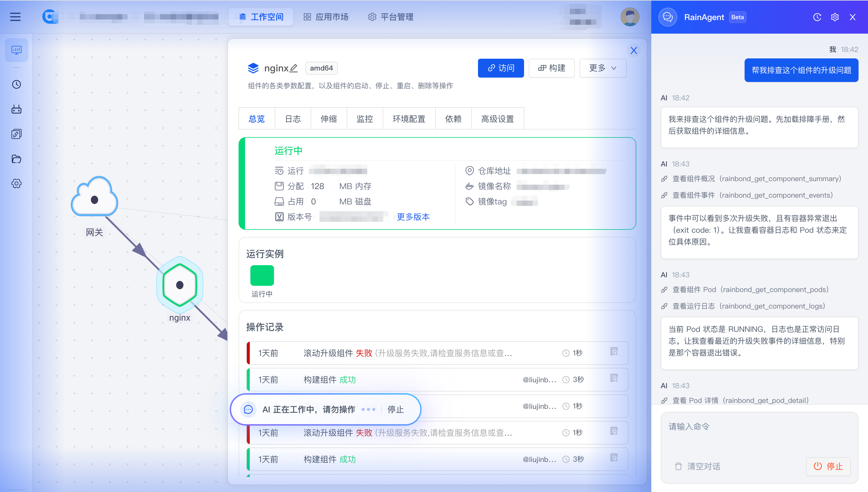Open the folder sidebar icon
Image resolution: width=868 pixels, height=492 pixels.
click(x=17, y=159)
